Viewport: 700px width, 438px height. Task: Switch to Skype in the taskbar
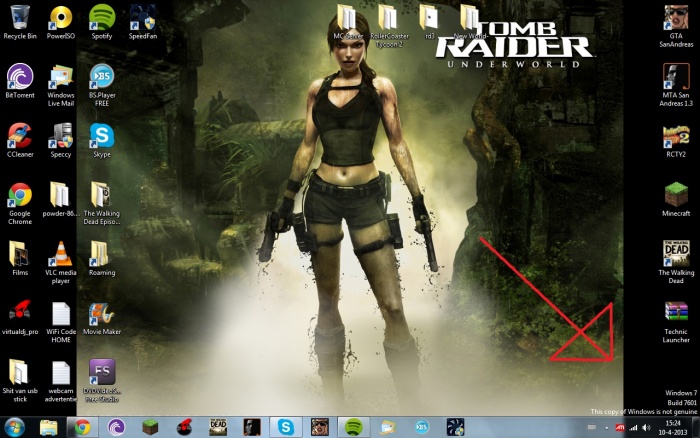pos(286,427)
